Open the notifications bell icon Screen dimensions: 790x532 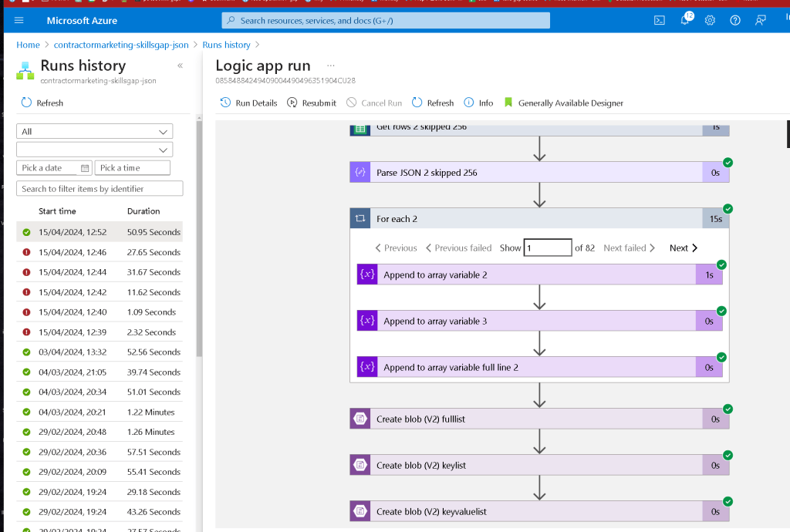point(685,21)
